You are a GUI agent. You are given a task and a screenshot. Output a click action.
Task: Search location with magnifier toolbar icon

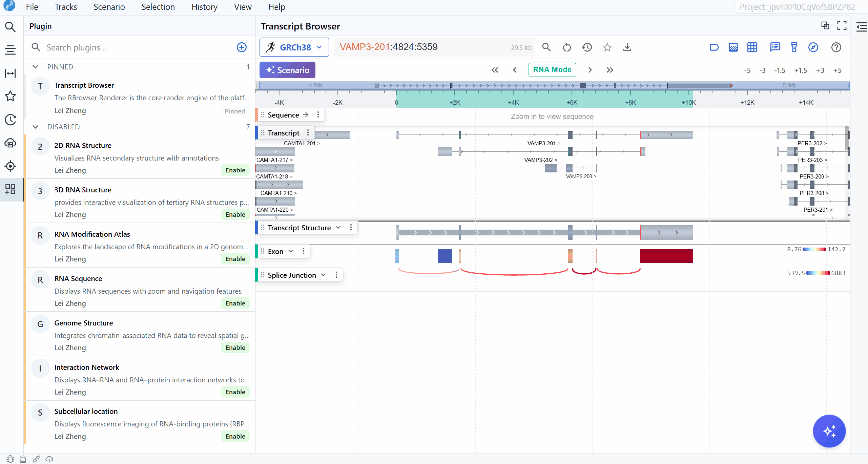coord(546,47)
